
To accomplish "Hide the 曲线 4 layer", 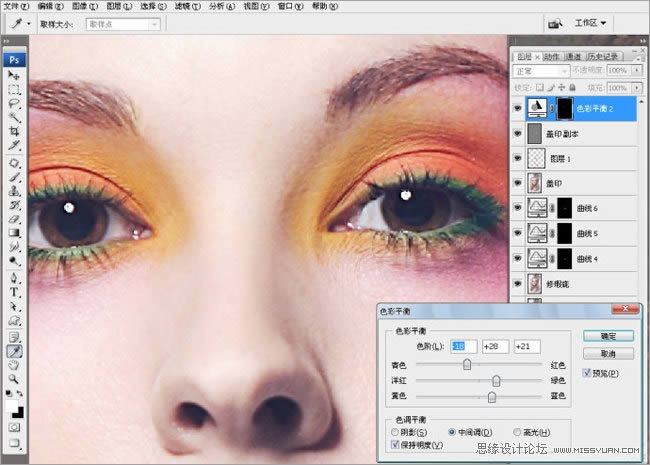I will (518, 259).
